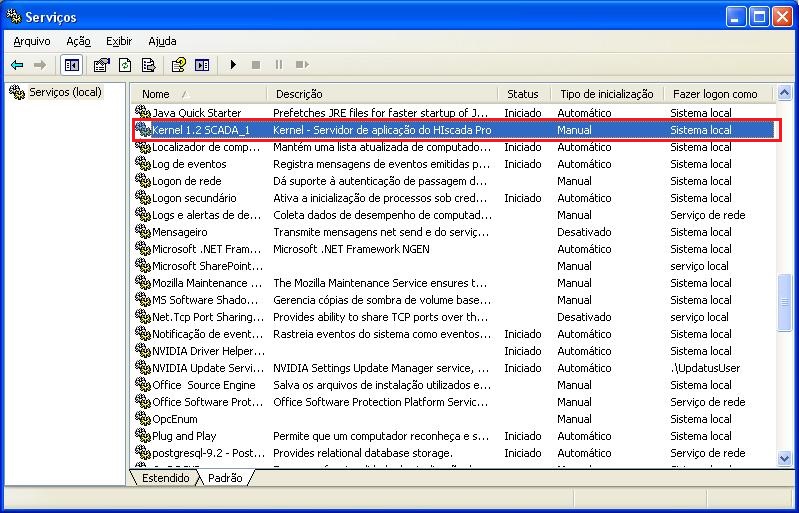Open the Properties toolbar icon

pyautogui.click(x=102, y=65)
